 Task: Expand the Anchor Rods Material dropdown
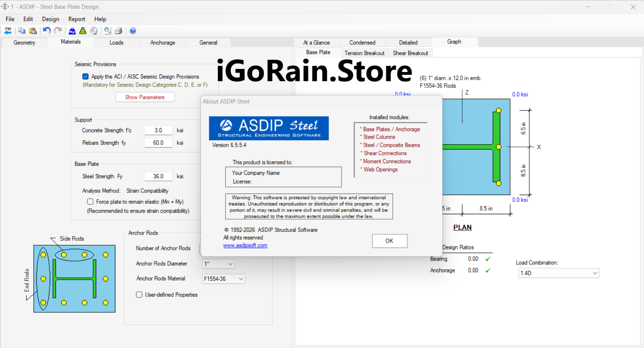tap(223, 279)
